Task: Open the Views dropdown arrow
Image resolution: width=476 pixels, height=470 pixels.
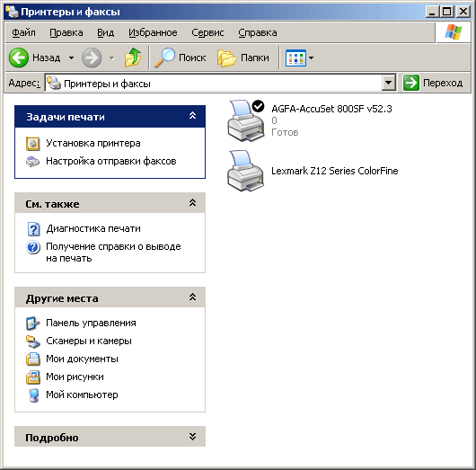Action: coord(311,58)
